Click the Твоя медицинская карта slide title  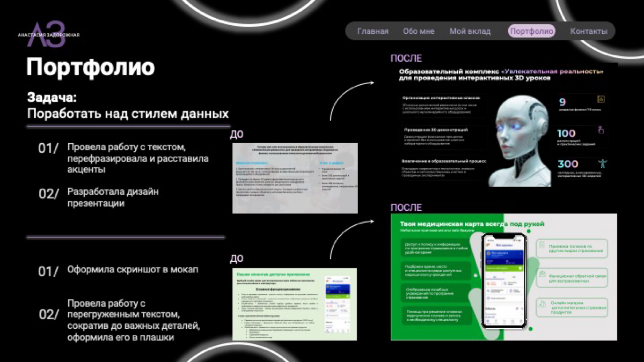tap(472, 223)
